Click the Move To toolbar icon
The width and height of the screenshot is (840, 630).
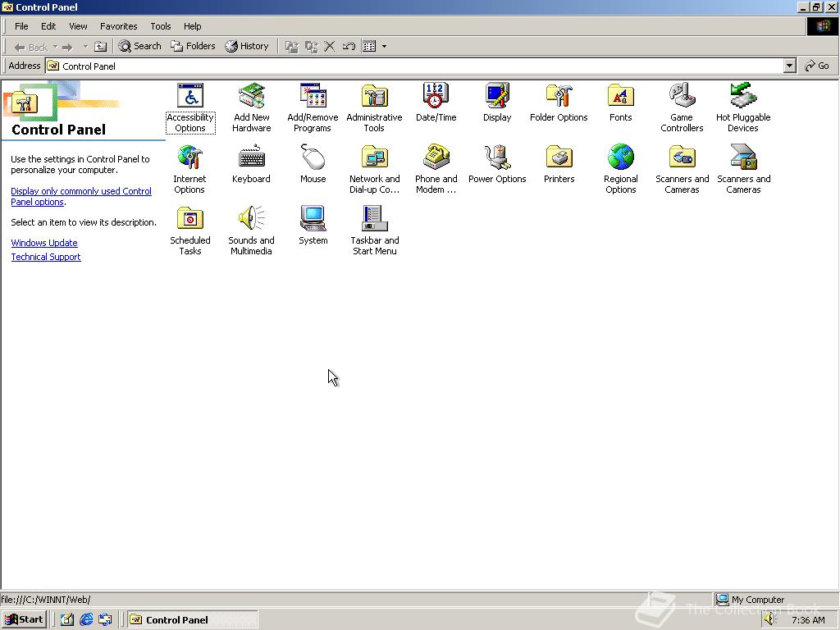[291, 47]
